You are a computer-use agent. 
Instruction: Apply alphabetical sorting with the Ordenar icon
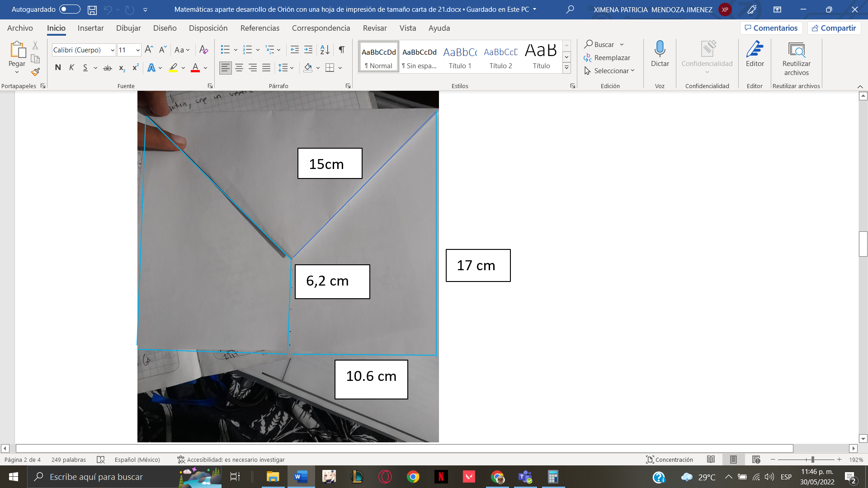tap(325, 50)
